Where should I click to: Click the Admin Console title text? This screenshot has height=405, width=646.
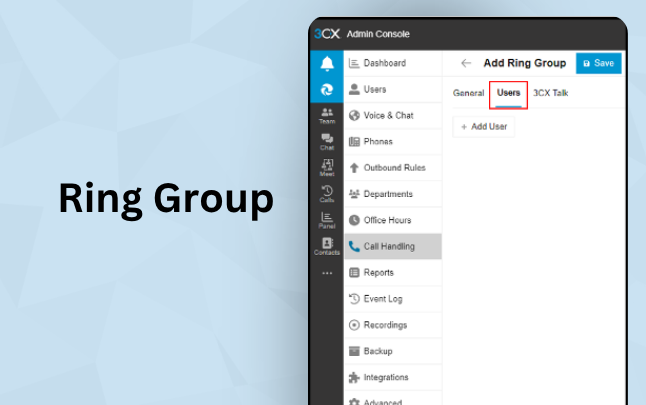click(x=378, y=34)
